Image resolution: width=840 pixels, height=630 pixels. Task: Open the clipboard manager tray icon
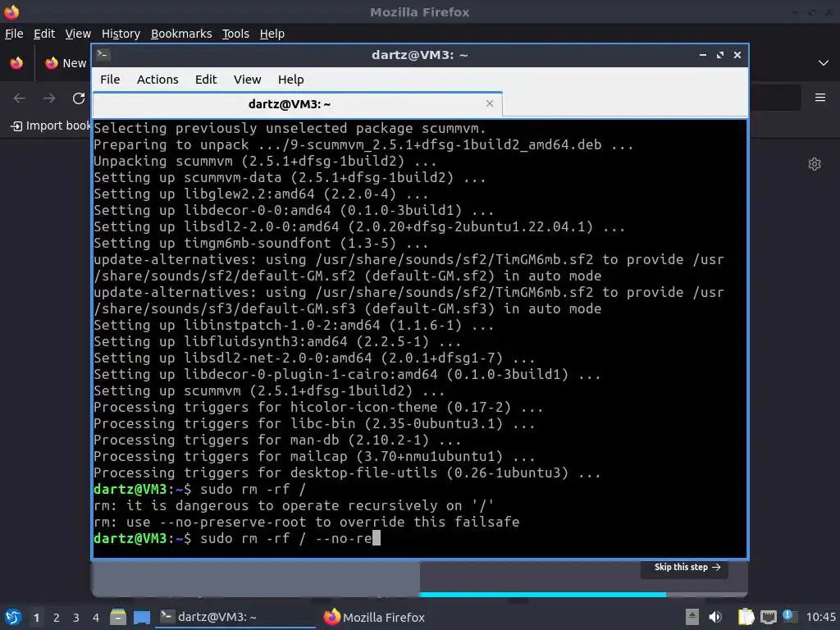[x=746, y=617]
